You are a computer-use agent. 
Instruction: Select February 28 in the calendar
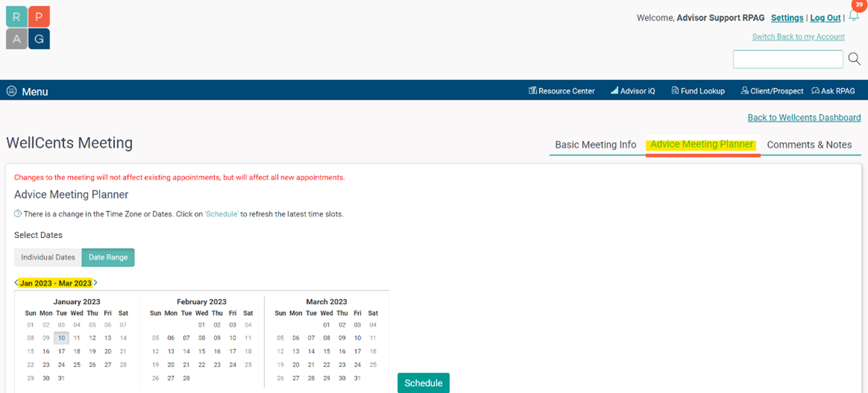[x=186, y=378]
